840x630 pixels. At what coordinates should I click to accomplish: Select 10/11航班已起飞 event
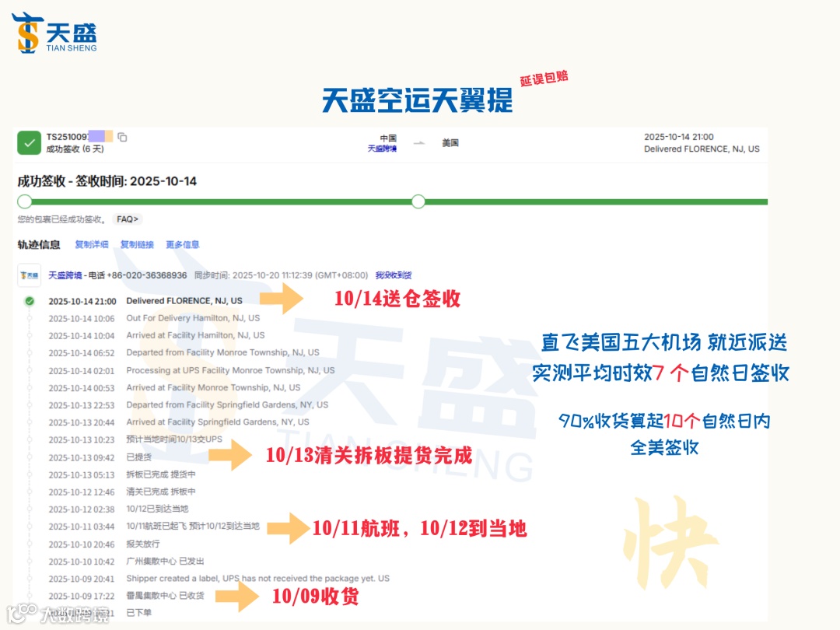[193, 526]
